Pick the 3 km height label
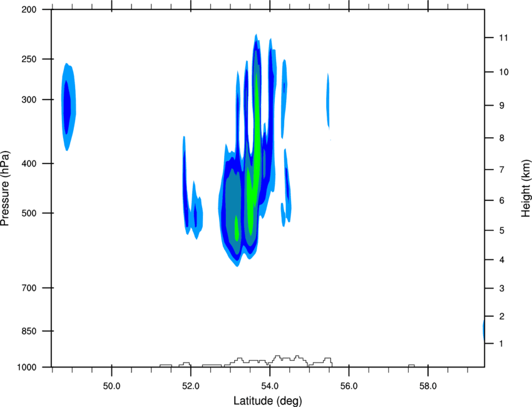The image size is (532, 407). point(502,289)
